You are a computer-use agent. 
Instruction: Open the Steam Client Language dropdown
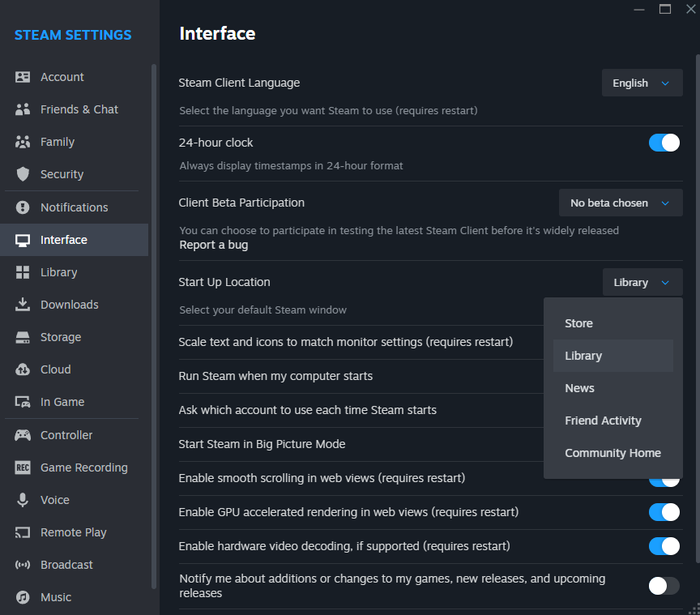tap(642, 83)
